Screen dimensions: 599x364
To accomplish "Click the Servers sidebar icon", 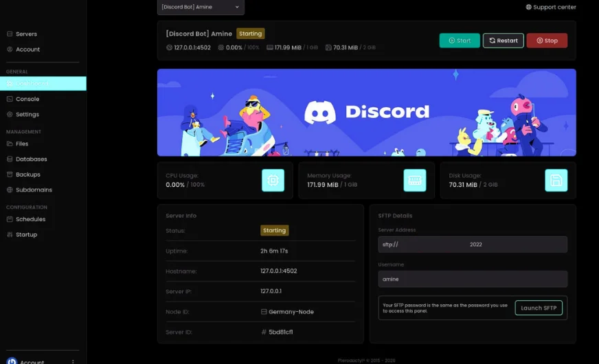I will (x=10, y=34).
